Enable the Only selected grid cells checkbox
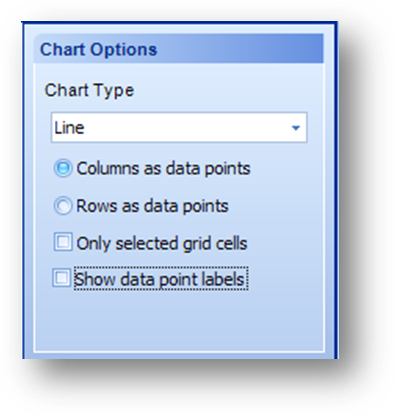 (63, 242)
